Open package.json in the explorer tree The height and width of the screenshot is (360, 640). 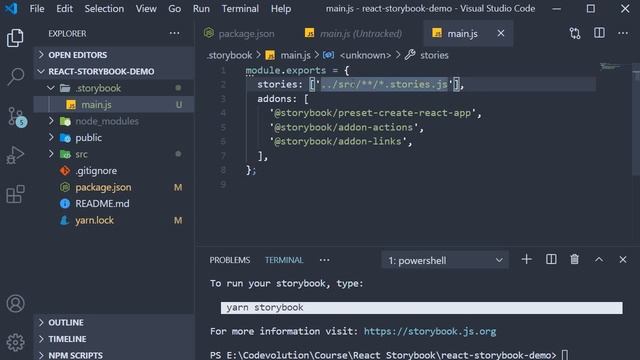[x=114, y=187]
